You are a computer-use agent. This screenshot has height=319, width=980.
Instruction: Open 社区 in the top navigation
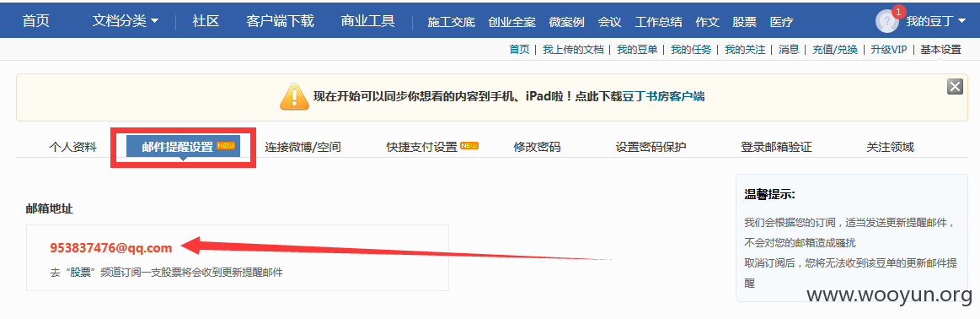point(206,20)
